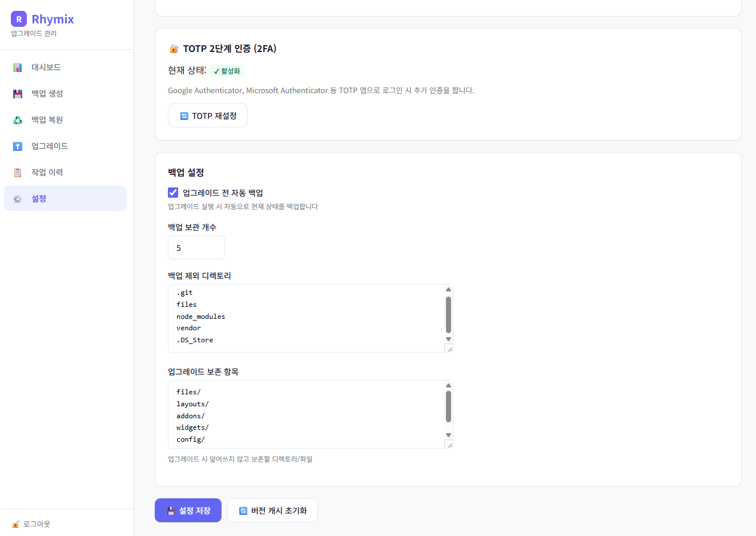Click inside backup exclude directories textarea

pyautogui.click(x=306, y=318)
